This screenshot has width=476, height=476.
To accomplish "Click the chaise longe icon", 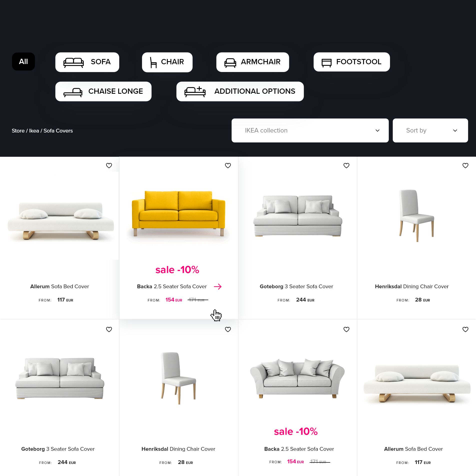I will pos(73,92).
